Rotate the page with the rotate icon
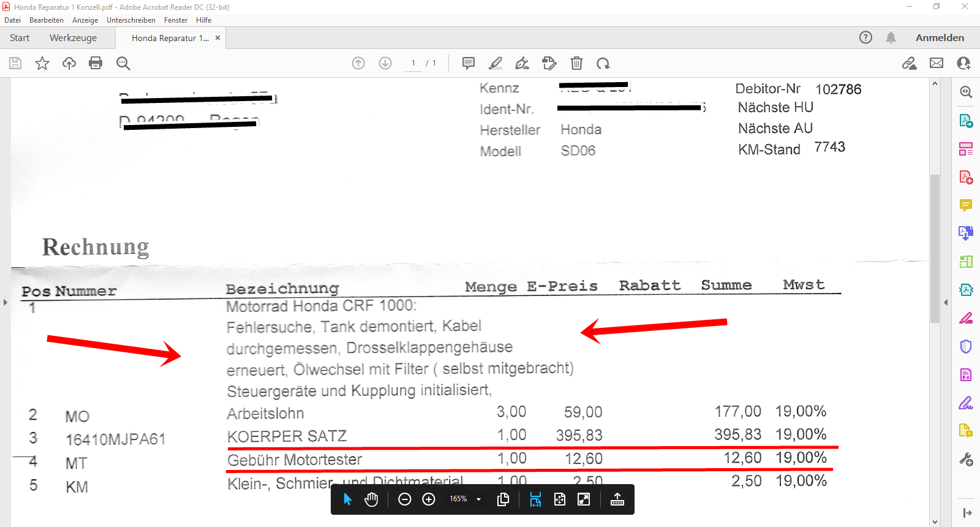The width and height of the screenshot is (980, 527). (x=603, y=63)
